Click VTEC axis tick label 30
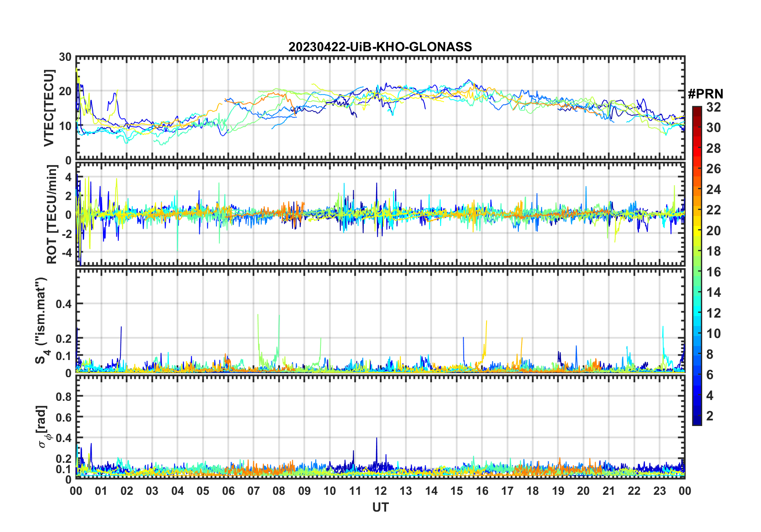Image resolution: width=761 pixels, height=532 pixels. point(65,57)
